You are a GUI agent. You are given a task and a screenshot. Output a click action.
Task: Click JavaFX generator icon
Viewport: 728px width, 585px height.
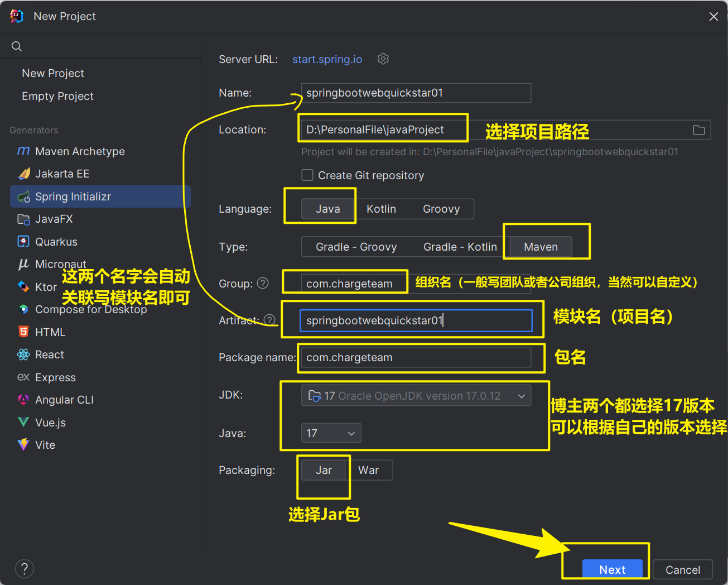23,219
